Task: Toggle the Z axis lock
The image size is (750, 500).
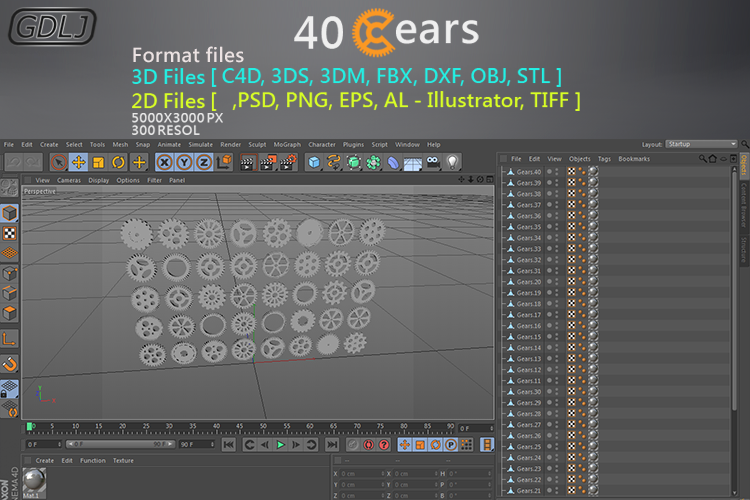Action: 204,163
